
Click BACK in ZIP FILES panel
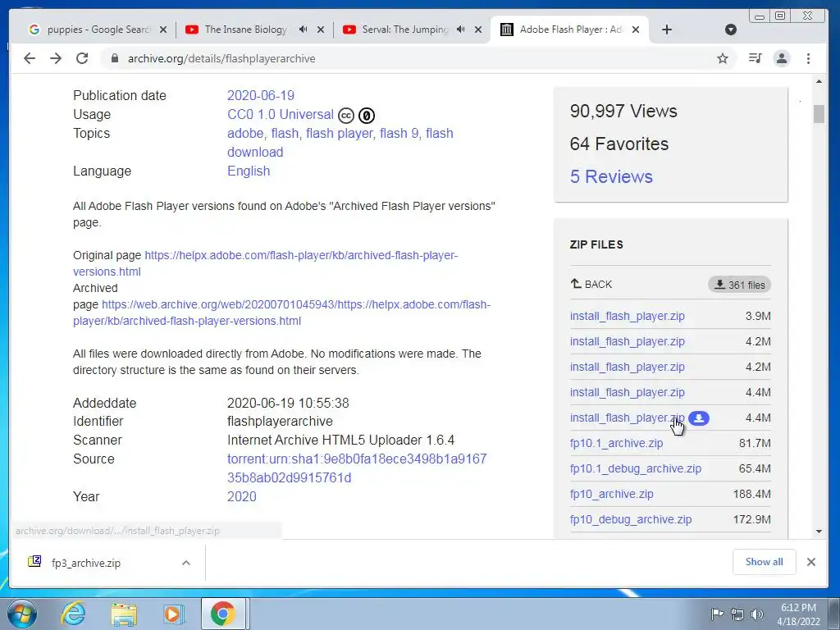(x=591, y=284)
